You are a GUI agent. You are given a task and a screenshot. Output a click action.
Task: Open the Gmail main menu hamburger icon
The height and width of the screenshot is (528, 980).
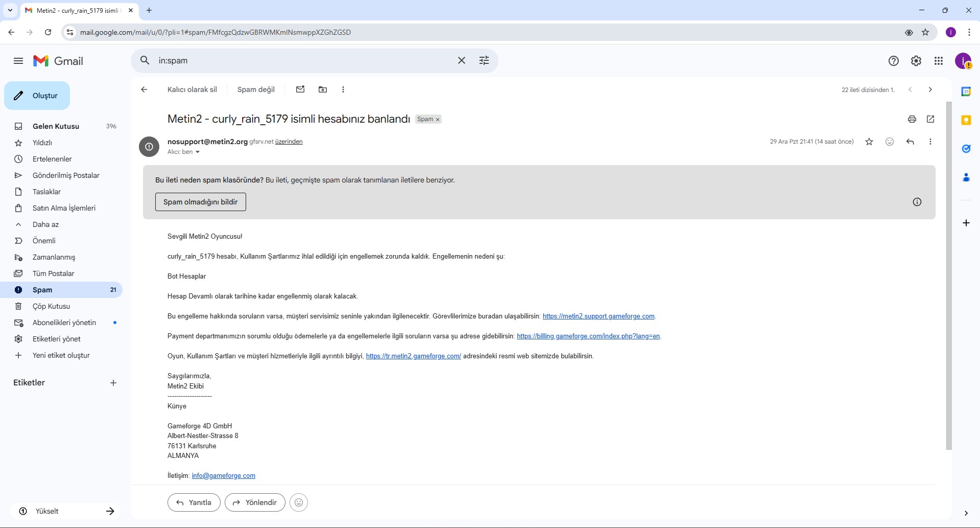(x=18, y=61)
